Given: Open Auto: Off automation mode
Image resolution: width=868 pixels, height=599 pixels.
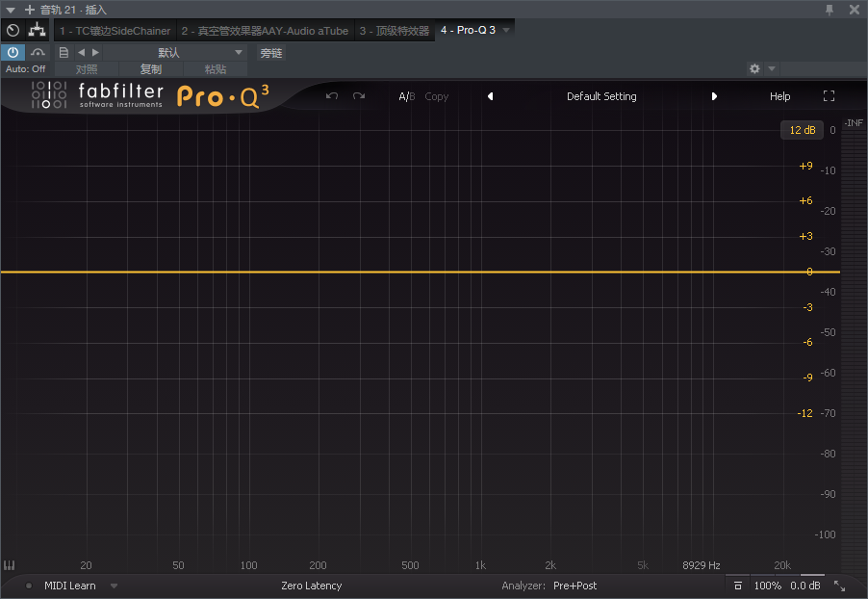Looking at the screenshot, I should (x=25, y=69).
